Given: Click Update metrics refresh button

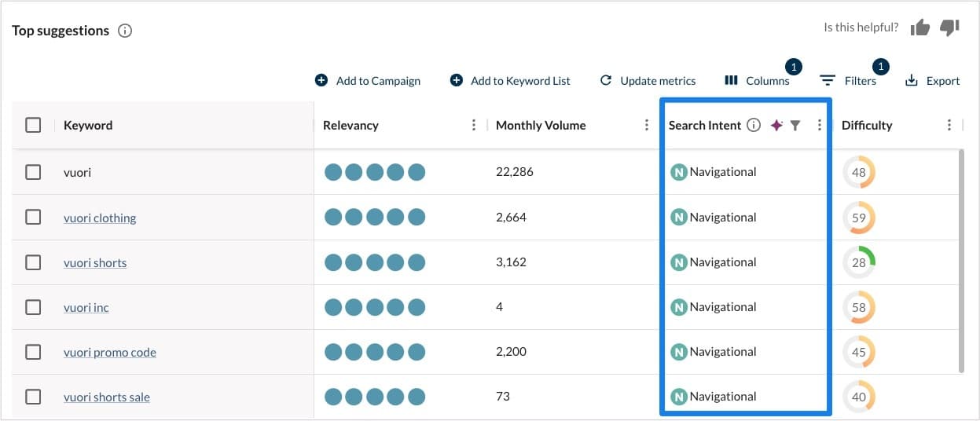Looking at the screenshot, I should pos(648,80).
